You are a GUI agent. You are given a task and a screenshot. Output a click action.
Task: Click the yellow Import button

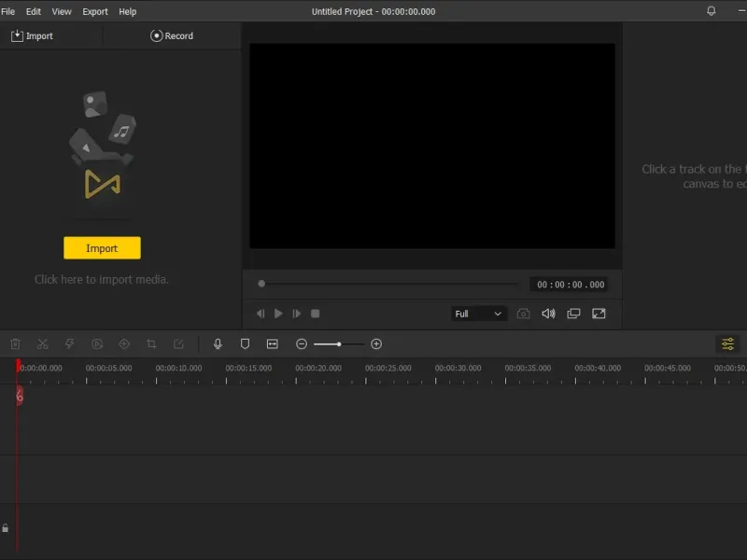[102, 248]
